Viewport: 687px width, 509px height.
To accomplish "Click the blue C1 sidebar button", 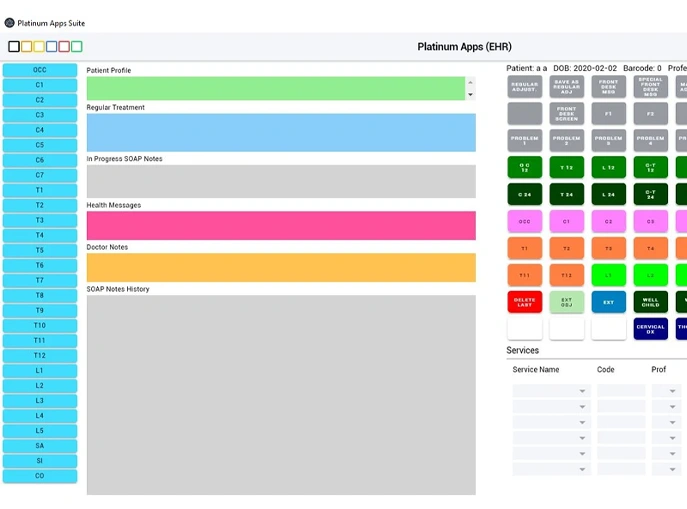I will click(x=40, y=85).
